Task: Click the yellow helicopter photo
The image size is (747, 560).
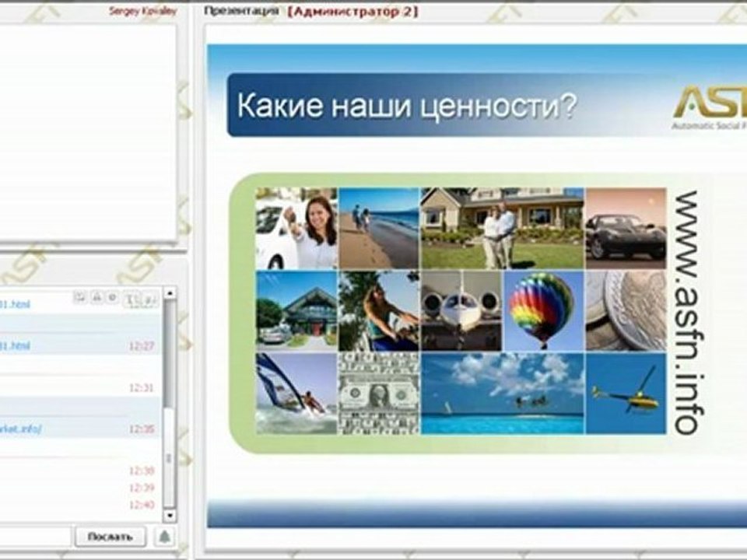Action: pyautogui.click(x=626, y=394)
